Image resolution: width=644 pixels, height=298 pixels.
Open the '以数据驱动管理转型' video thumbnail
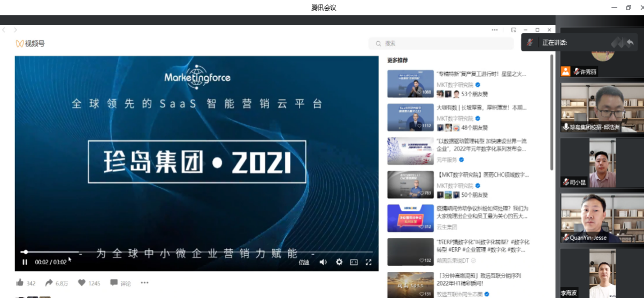(x=410, y=151)
